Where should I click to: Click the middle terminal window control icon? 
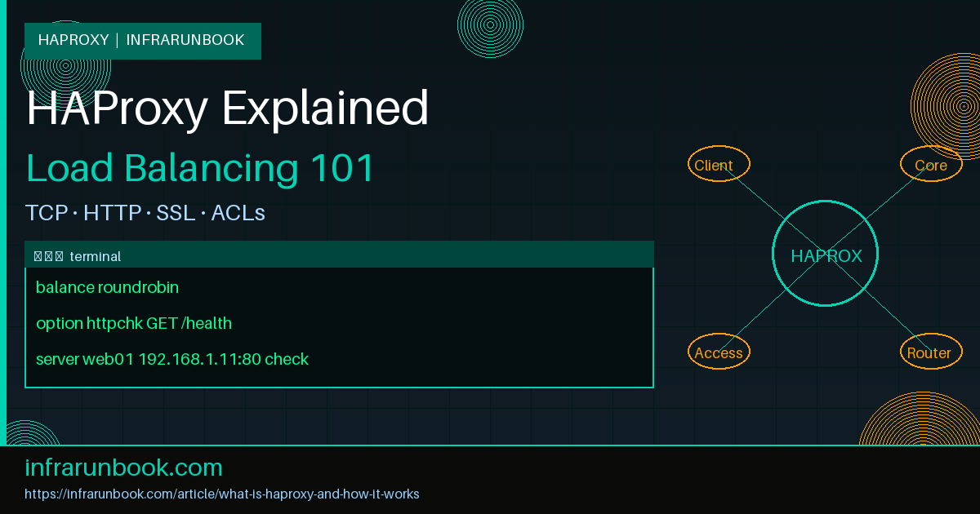click(47, 255)
